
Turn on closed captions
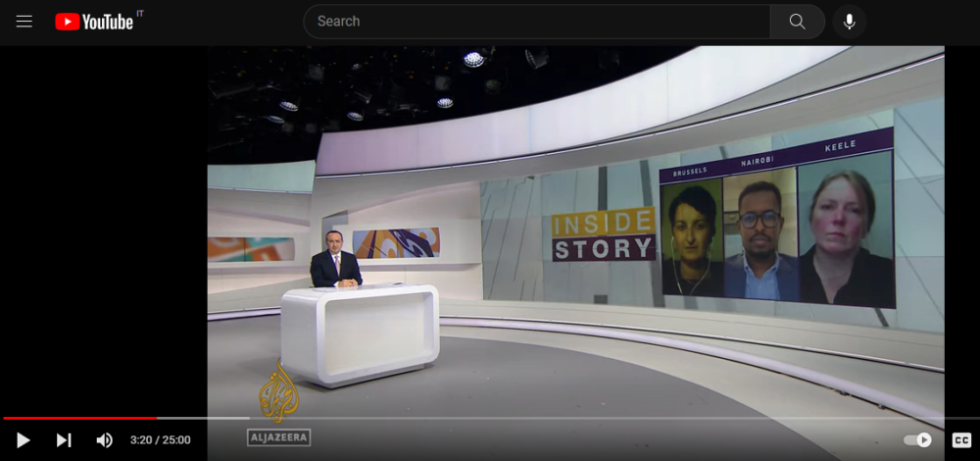pyautogui.click(x=961, y=440)
